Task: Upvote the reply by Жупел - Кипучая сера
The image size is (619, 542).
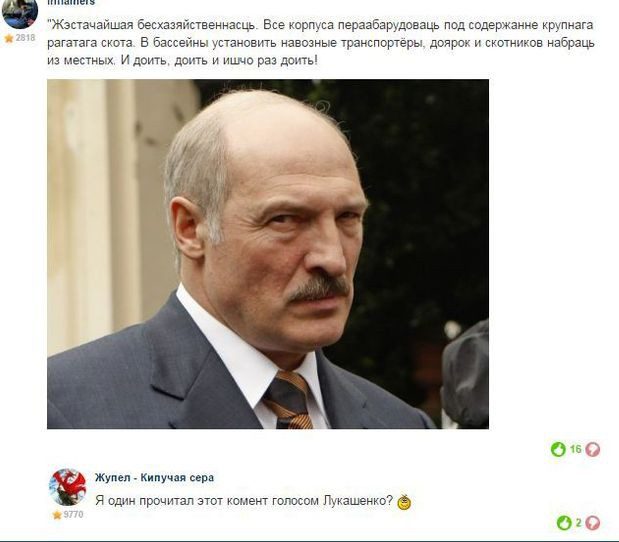Action: (564, 523)
